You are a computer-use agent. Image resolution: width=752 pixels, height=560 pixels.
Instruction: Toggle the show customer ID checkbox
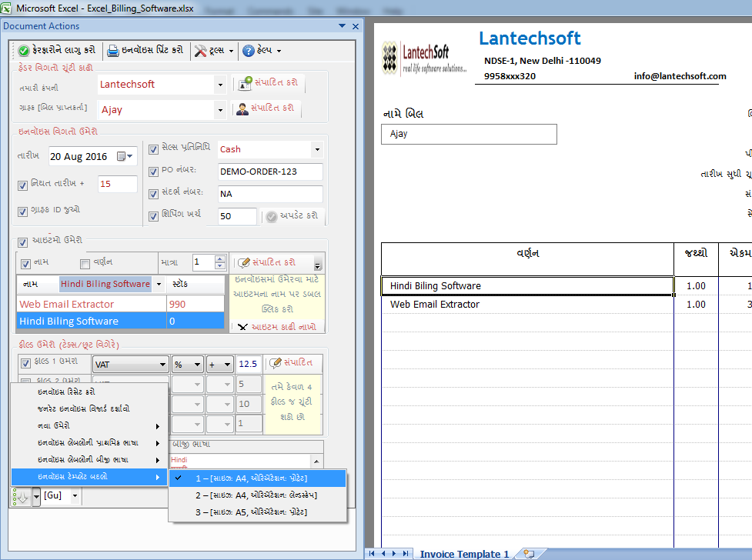(22, 212)
